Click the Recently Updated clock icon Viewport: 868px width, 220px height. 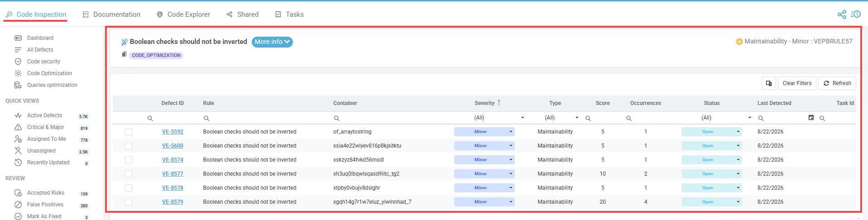[x=18, y=163]
